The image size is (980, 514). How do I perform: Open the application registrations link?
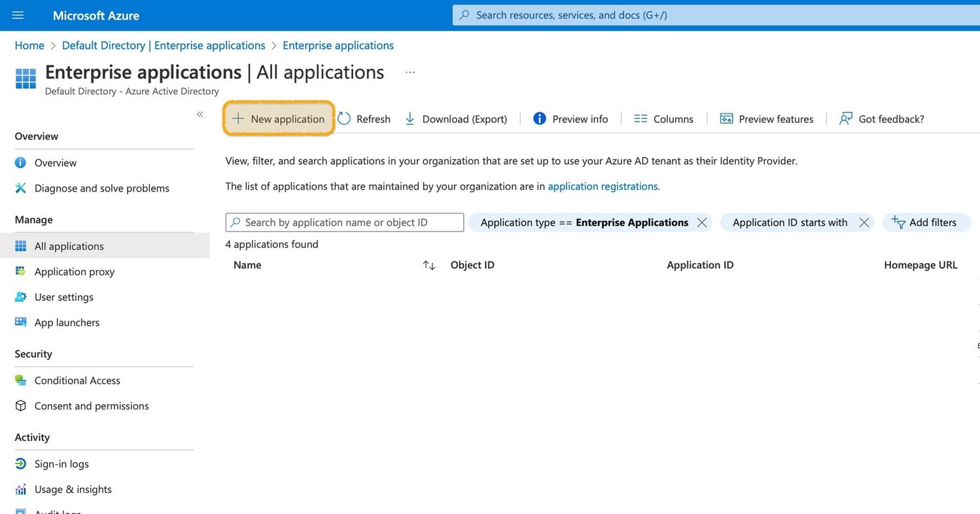pos(602,186)
